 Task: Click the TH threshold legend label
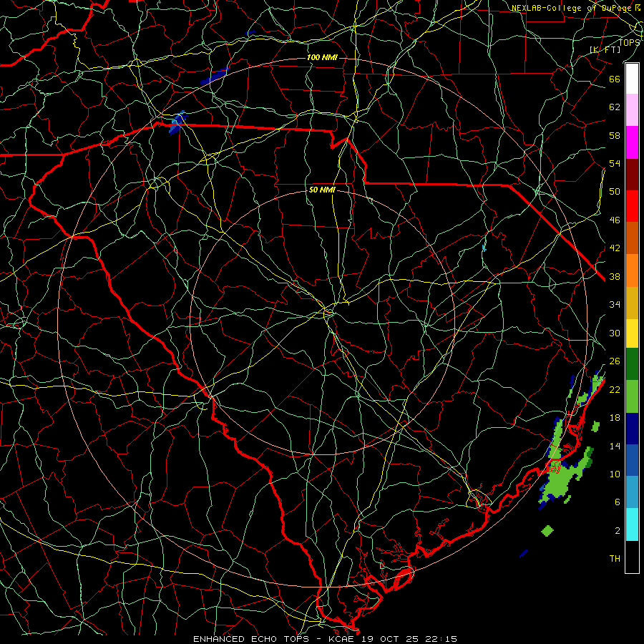(x=615, y=559)
